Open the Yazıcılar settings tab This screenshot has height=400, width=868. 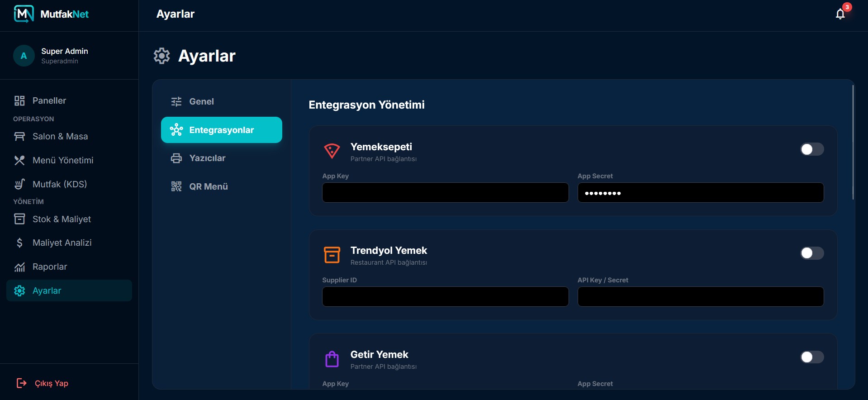[222, 158]
